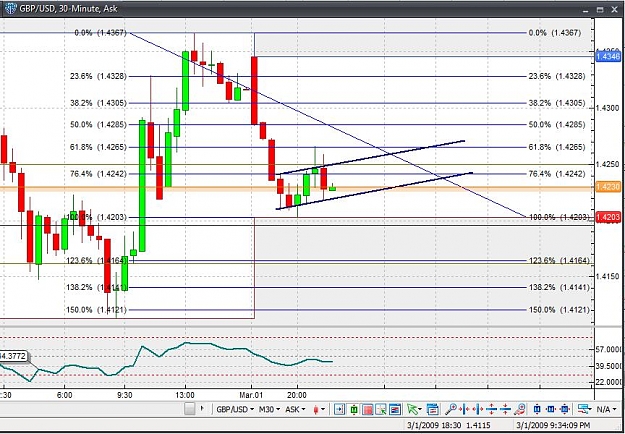625x434 pixels.
Task: Click the network connection icon near N/A
Action: point(585,409)
